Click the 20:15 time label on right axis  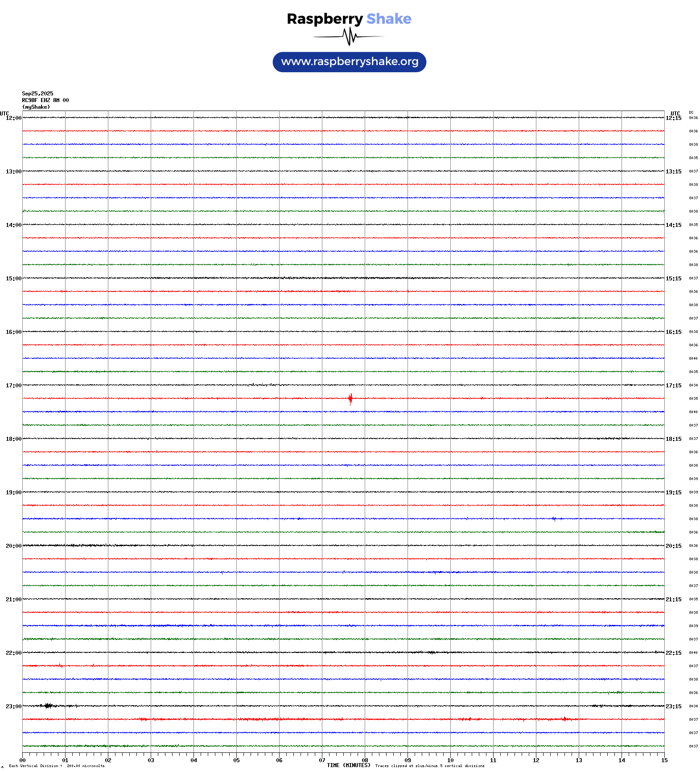point(673,546)
